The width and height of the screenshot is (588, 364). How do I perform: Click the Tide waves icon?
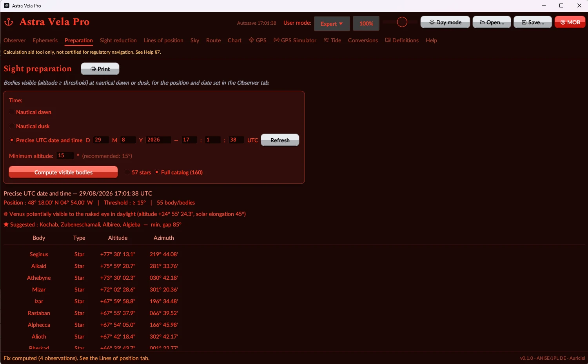(x=326, y=40)
